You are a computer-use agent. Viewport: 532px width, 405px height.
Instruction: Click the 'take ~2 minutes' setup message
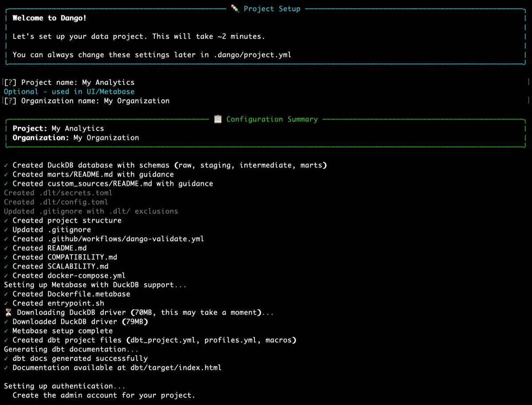pyautogui.click(x=139, y=36)
